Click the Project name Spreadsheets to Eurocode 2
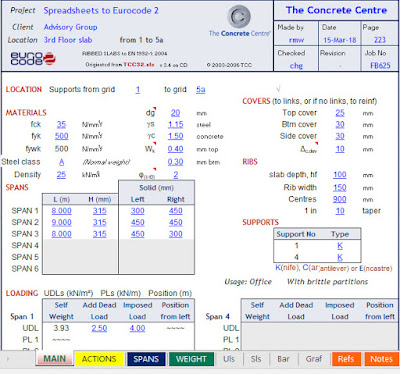The height and width of the screenshot is (374, 400). point(101,11)
